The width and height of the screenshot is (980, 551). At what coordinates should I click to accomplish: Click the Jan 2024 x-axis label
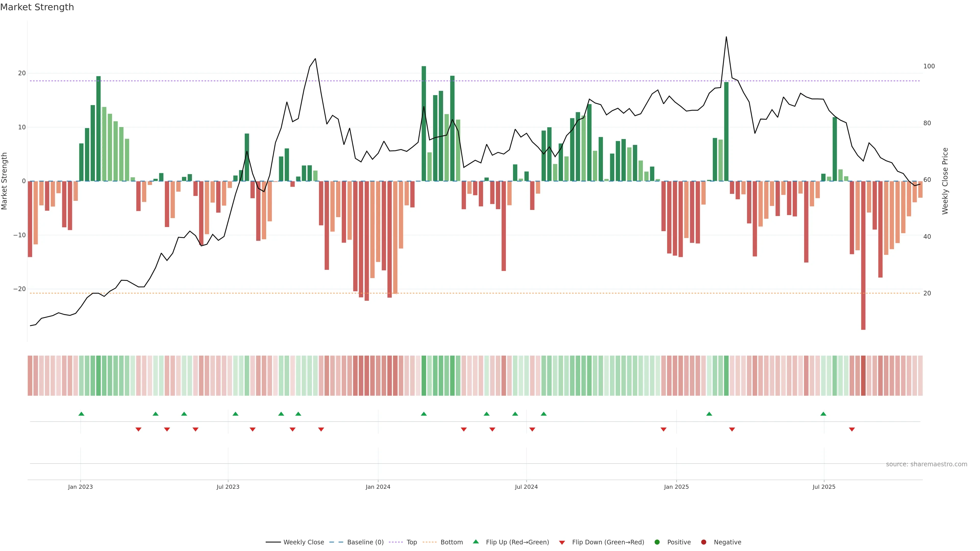378,487
